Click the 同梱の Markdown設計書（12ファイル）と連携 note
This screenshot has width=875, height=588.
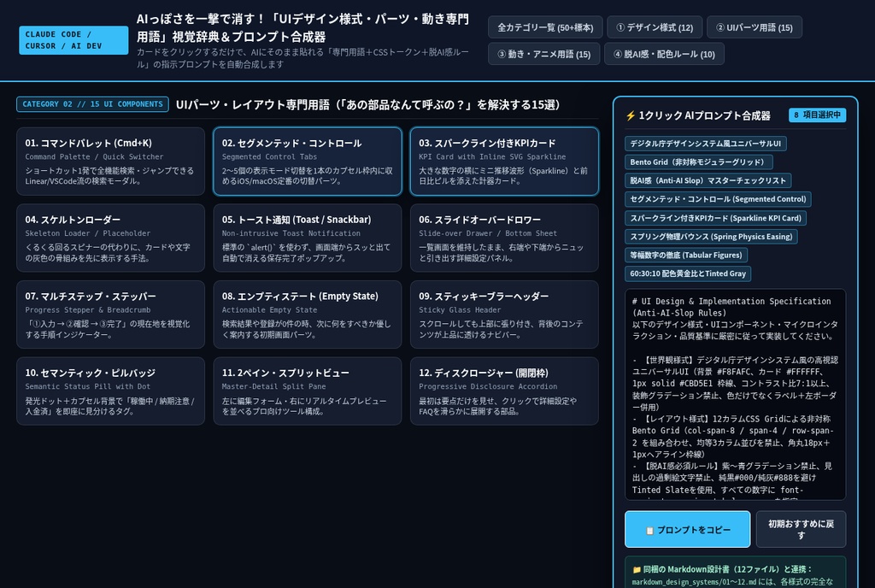[735, 573]
